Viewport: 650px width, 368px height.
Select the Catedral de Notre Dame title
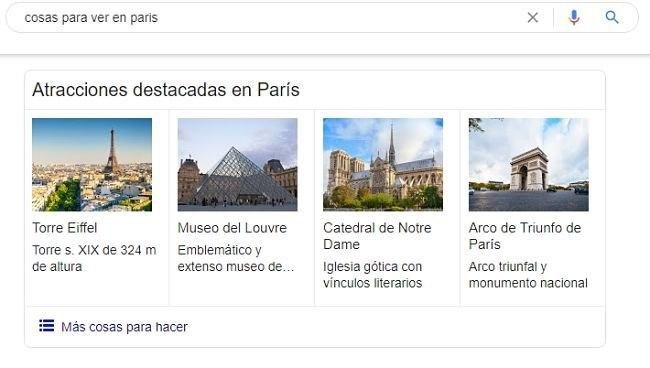point(377,236)
